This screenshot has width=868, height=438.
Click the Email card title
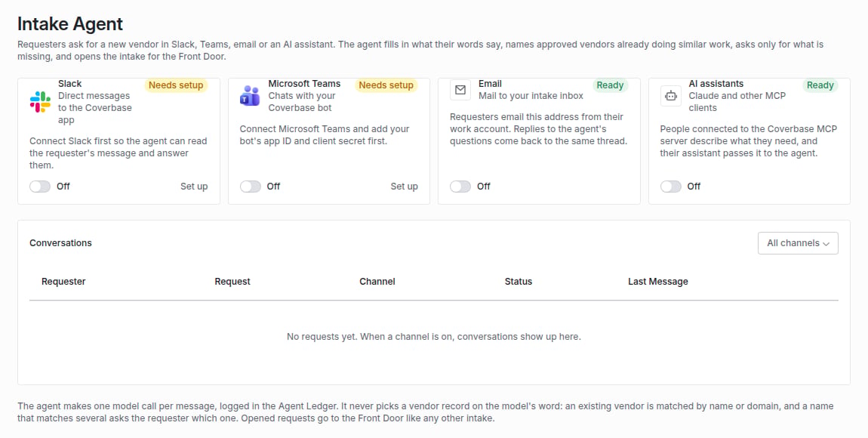point(491,84)
